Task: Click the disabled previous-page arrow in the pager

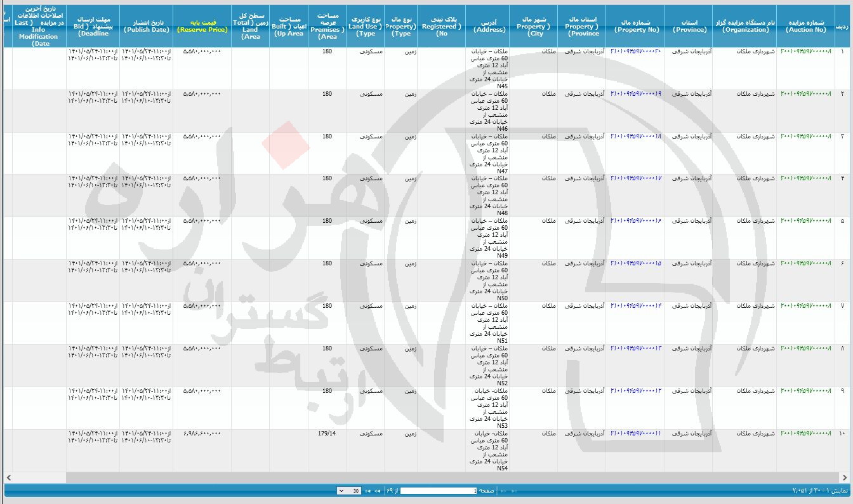Action: point(504,491)
